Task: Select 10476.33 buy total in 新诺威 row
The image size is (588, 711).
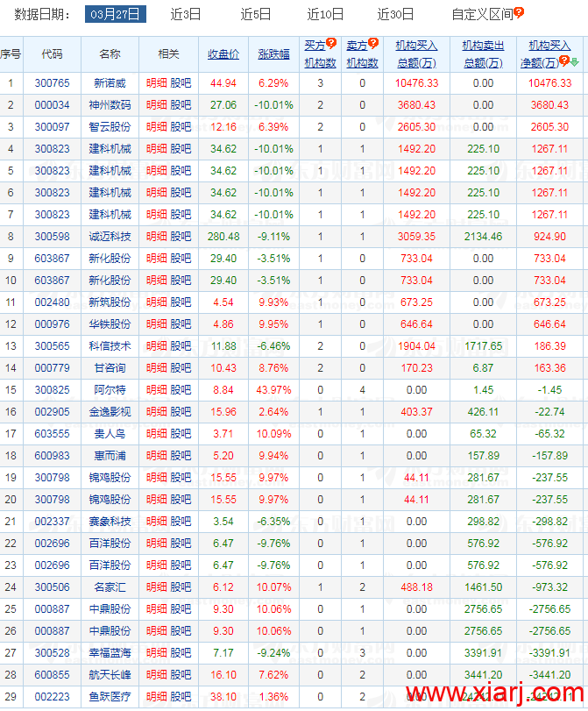Action: coord(416,83)
